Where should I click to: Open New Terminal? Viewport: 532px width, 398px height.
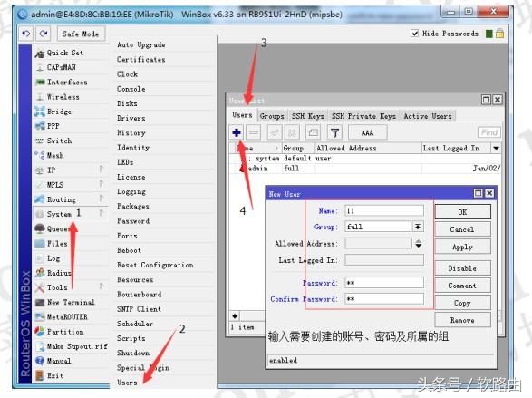71,302
